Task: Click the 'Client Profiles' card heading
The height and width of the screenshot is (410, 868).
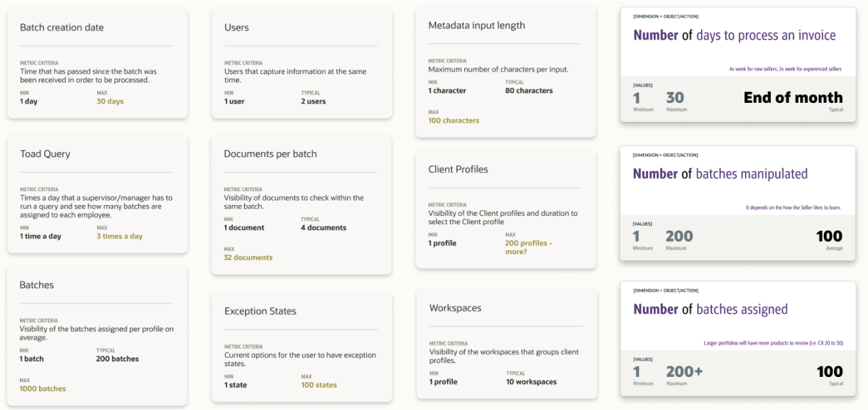Action: click(458, 169)
